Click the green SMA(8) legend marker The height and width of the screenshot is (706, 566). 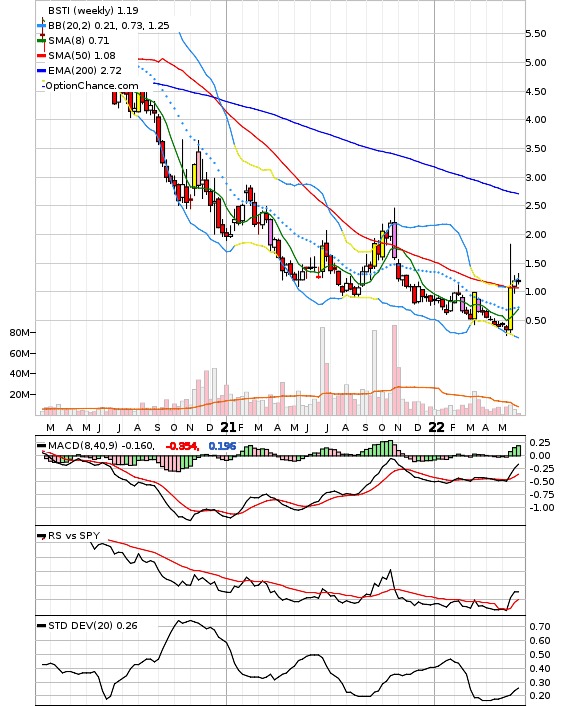click(x=41, y=41)
